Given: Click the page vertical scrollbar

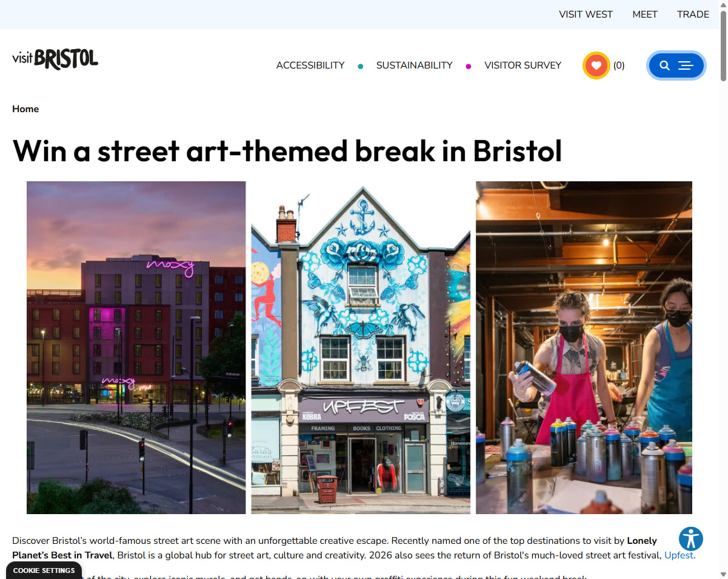Looking at the screenshot, I should pyautogui.click(x=723, y=290).
